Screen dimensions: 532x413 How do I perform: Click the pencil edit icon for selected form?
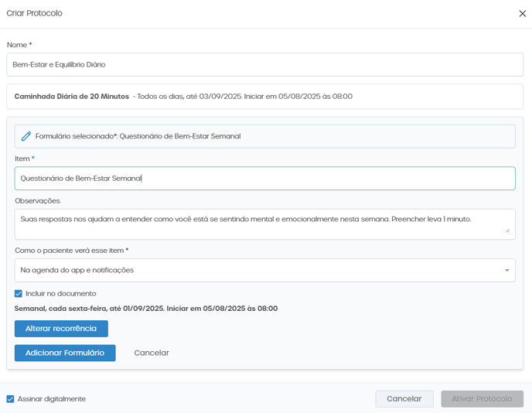26,136
